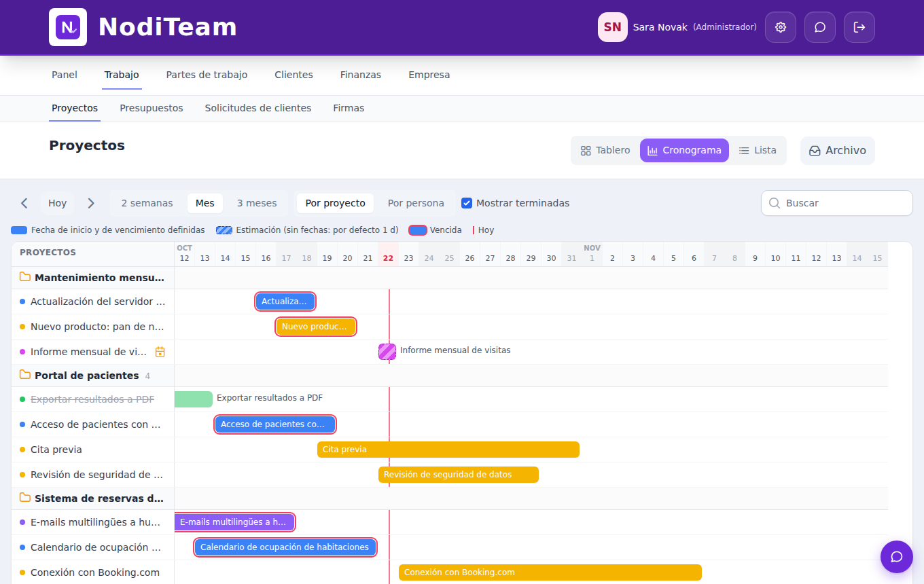Screen dimensions: 924x584
Task: Click the SN user avatar
Action: point(613,27)
